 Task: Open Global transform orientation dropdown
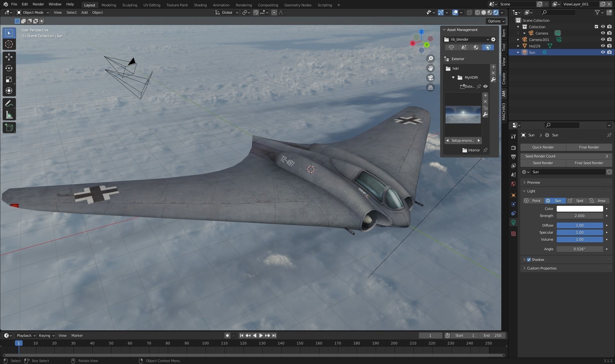(227, 12)
